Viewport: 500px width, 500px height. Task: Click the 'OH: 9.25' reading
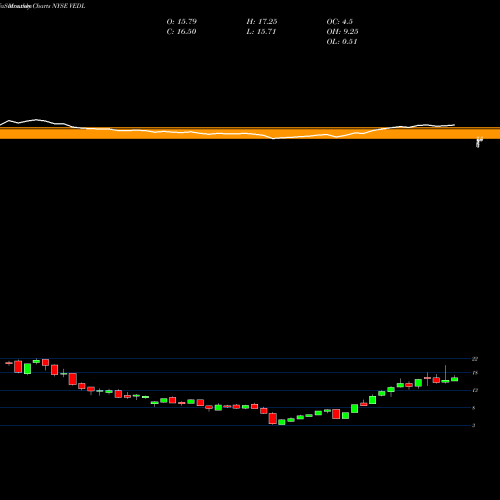coord(342,32)
